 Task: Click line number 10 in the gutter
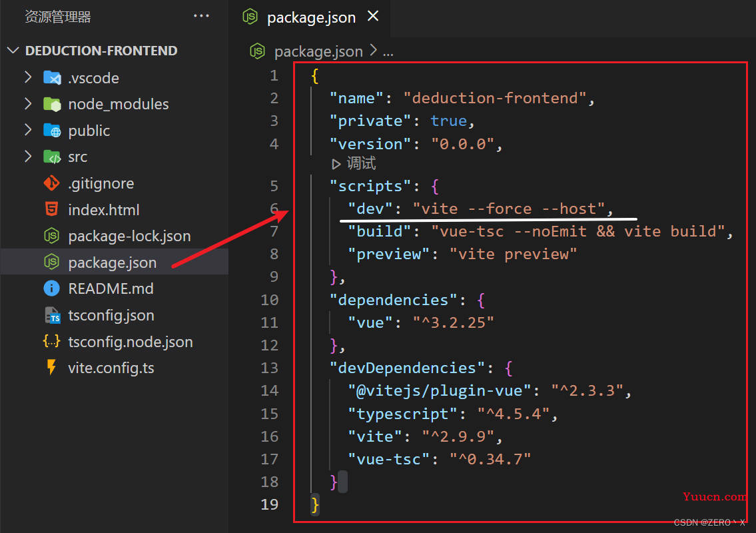tap(270, 300)
